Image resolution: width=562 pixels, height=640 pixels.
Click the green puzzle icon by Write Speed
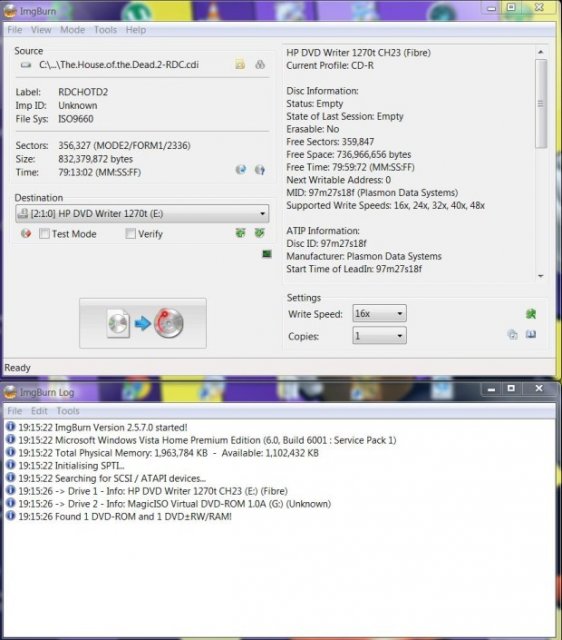point(531,314)
